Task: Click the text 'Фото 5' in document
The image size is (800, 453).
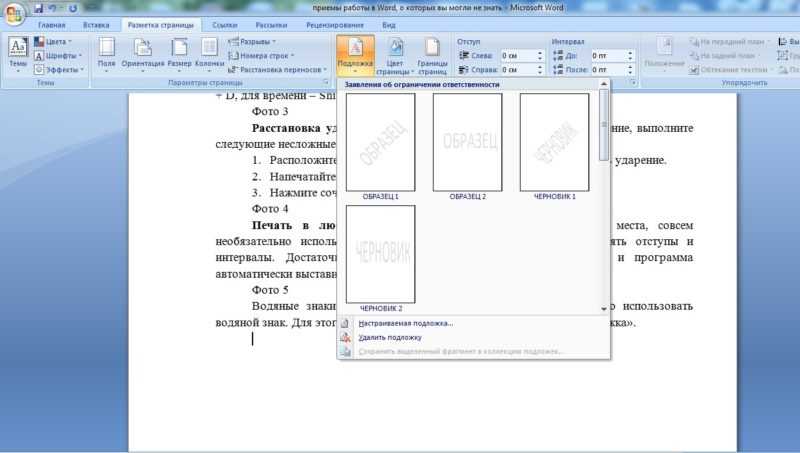Action: (270, 290)
